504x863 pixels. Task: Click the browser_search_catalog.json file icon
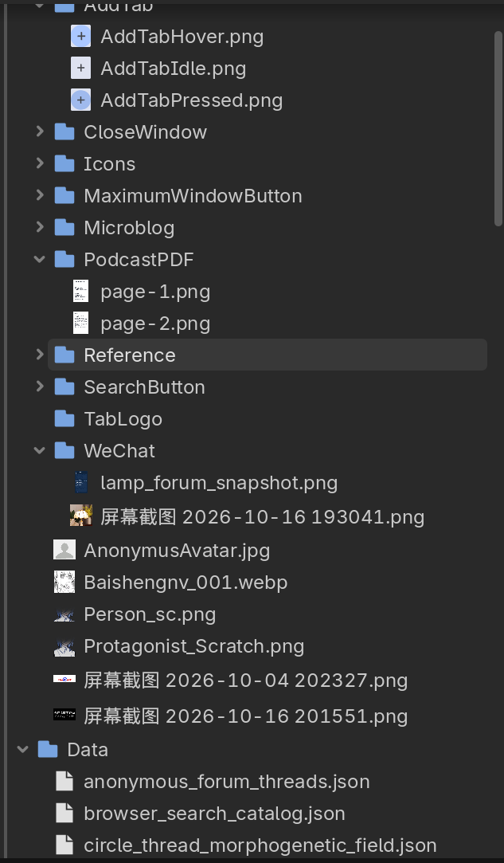[64, 814]
